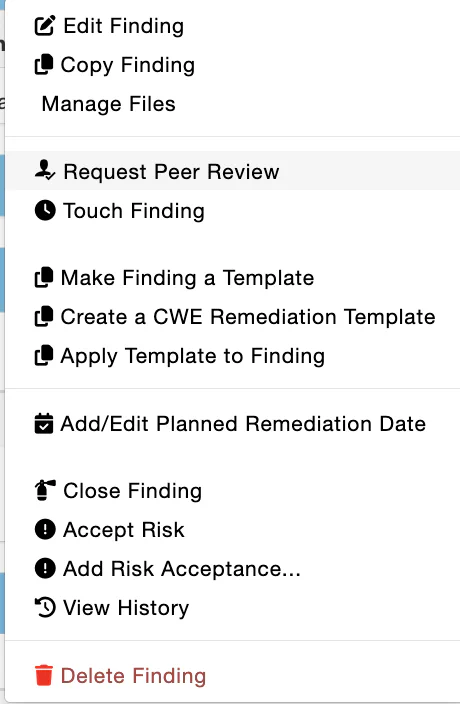Click the calendar-check icon for Planned Remediation Date
The width and height of the screenshot is (460, 704).
(44, 423)
